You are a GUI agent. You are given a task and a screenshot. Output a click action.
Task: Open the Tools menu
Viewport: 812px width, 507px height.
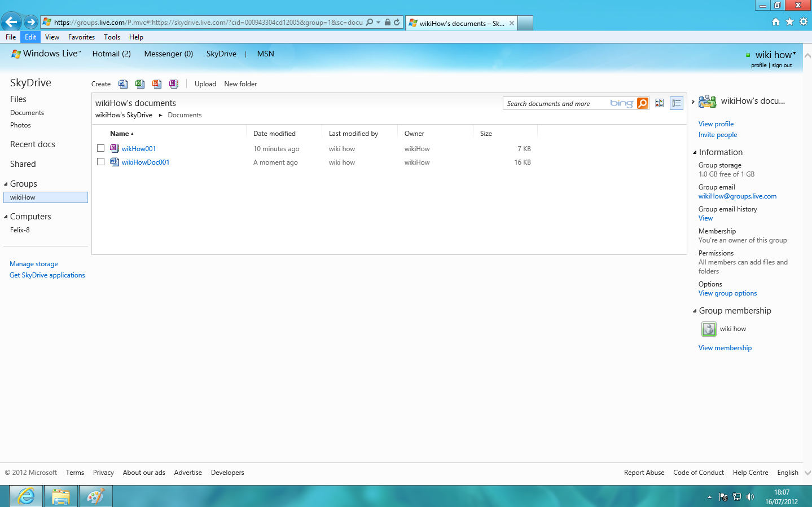tap(112, 37)
